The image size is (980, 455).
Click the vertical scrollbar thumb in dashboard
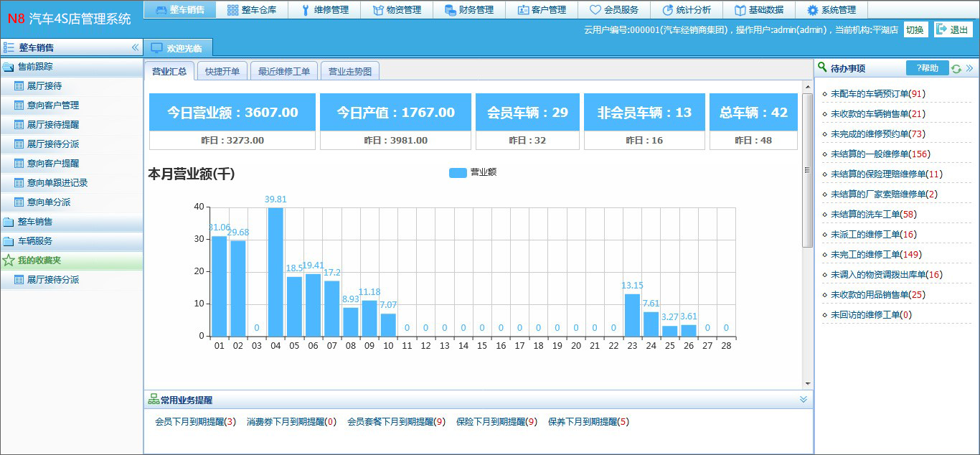pos(808,169)
